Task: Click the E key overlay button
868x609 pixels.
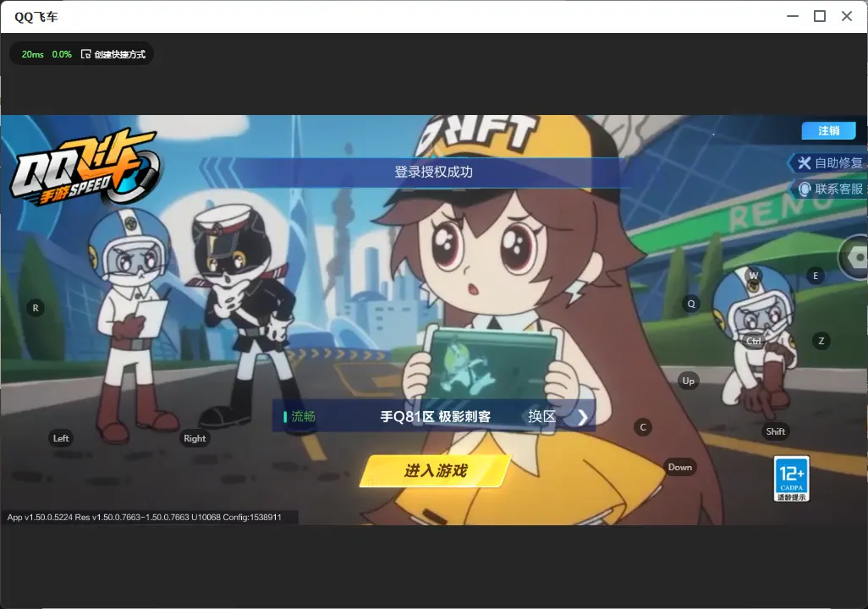Action: 815,276
